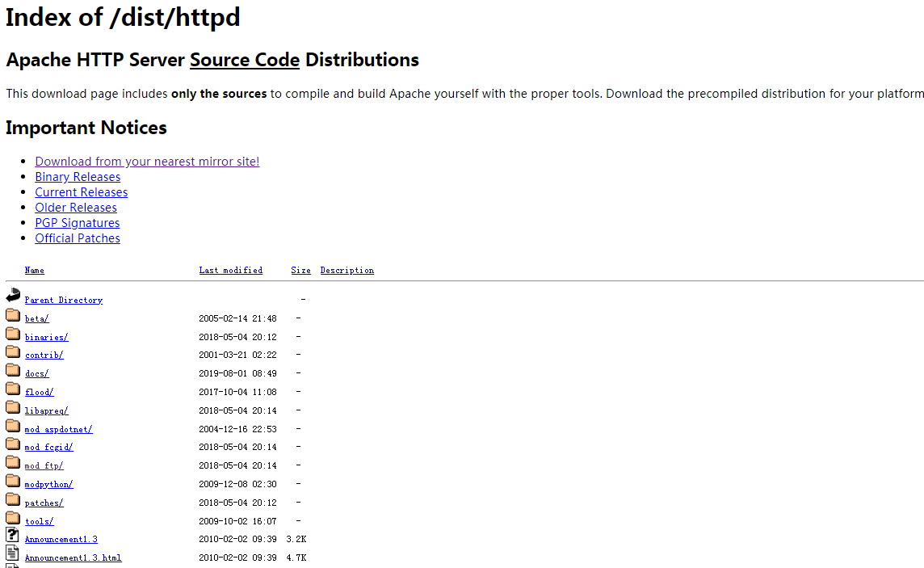This screenshot has height=568, width=924.
Task: Open the beta/ directory link
Action: coord(36,319)
